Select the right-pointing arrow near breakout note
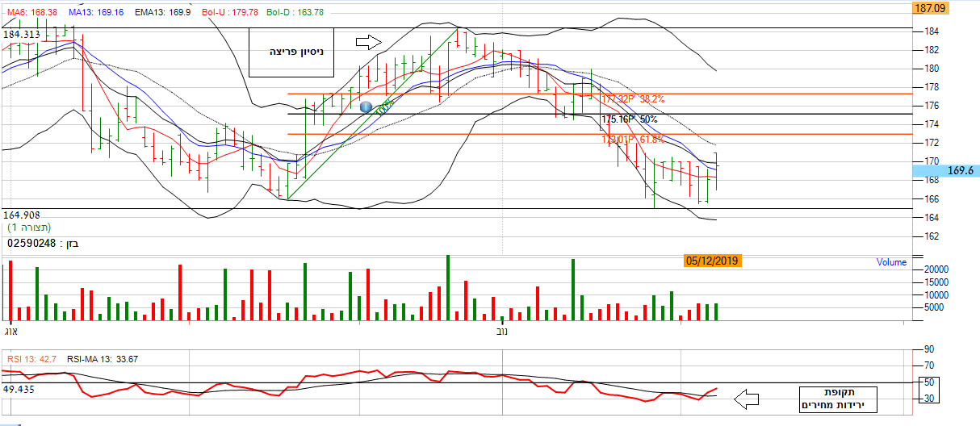The height and width of the screenshot is (426, 980). [367, 42]
